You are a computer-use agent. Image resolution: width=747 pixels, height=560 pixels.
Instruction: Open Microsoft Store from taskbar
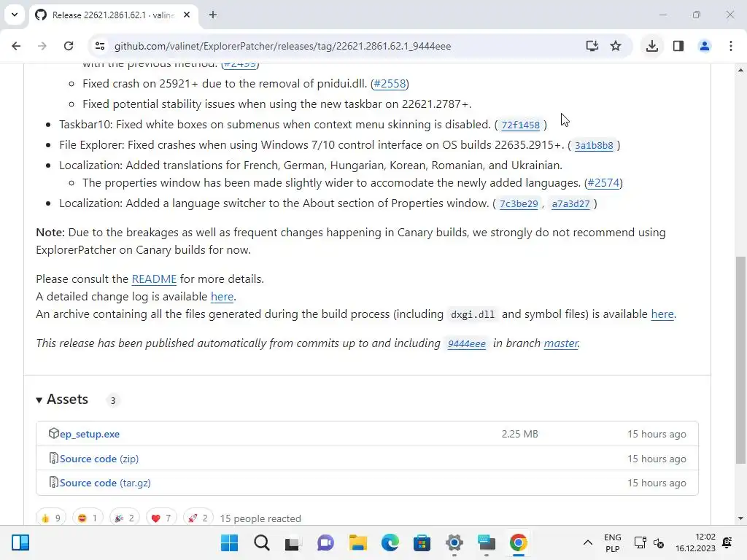422,542
